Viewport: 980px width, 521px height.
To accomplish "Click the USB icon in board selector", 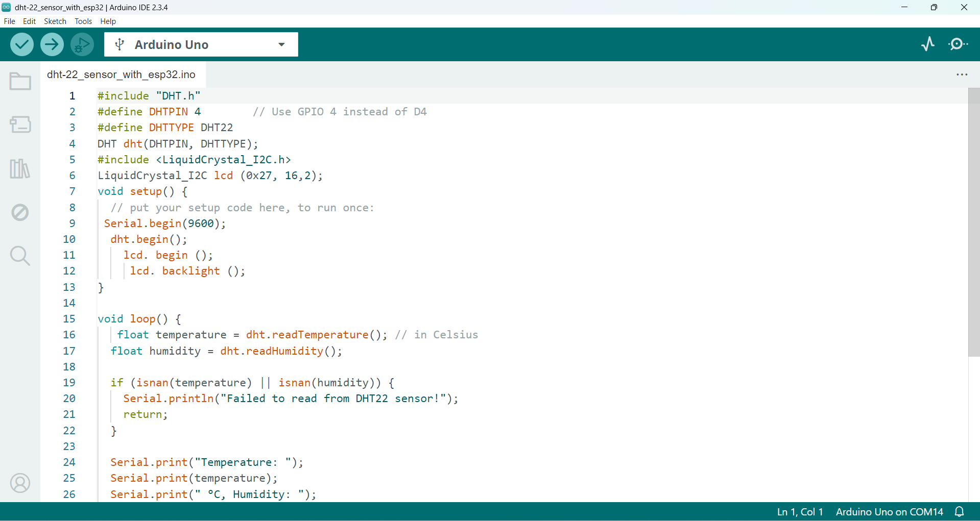I will 119,45.
